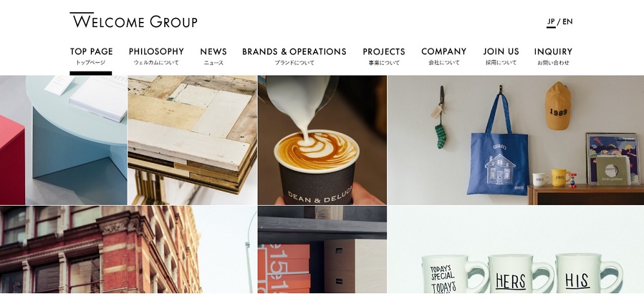Open the red brick building image
This screenshot has width=644, height=301.
129,249
